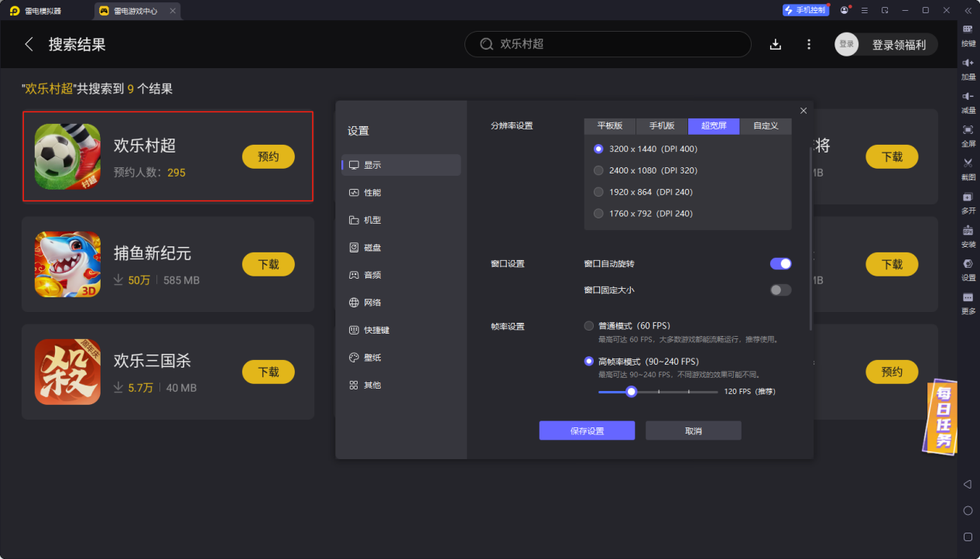Turn off 窗口自动旋转 switch
The width and height of the screenshot is (980, 559).
(780, 264)
